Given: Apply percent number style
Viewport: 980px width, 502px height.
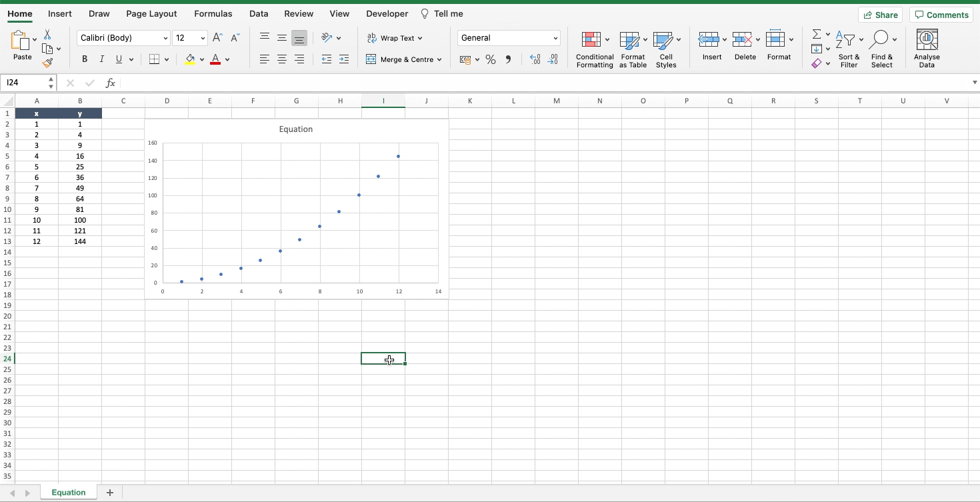Looking at the screenshot, I should click(491, 59).
